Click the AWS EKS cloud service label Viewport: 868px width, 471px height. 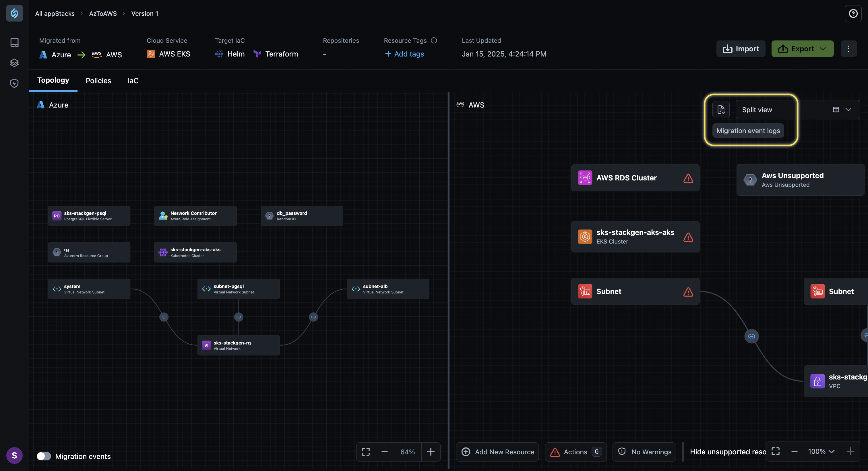coord(168,54)
